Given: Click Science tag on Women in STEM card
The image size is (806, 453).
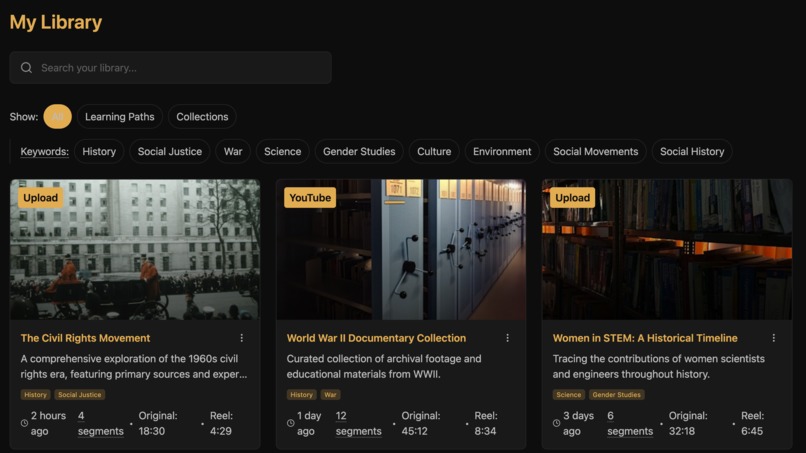Looking at the screenshot, I should [569, 394].
